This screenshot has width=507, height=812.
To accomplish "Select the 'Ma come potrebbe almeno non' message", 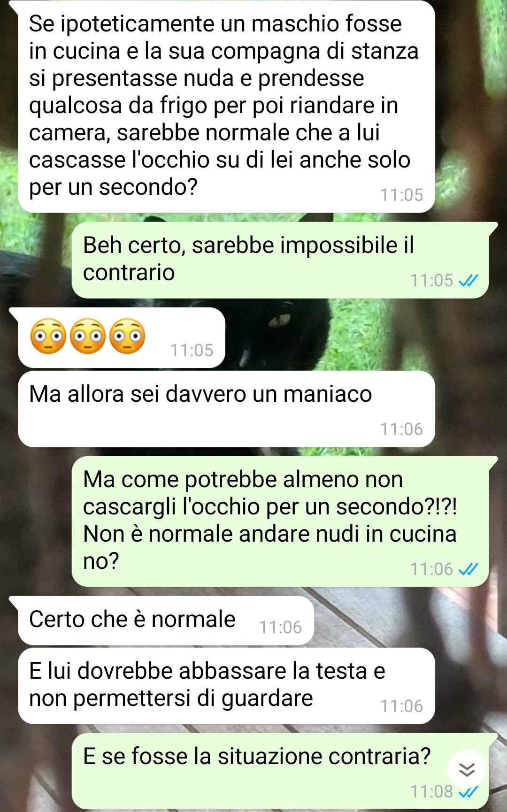I will [280, 521].
